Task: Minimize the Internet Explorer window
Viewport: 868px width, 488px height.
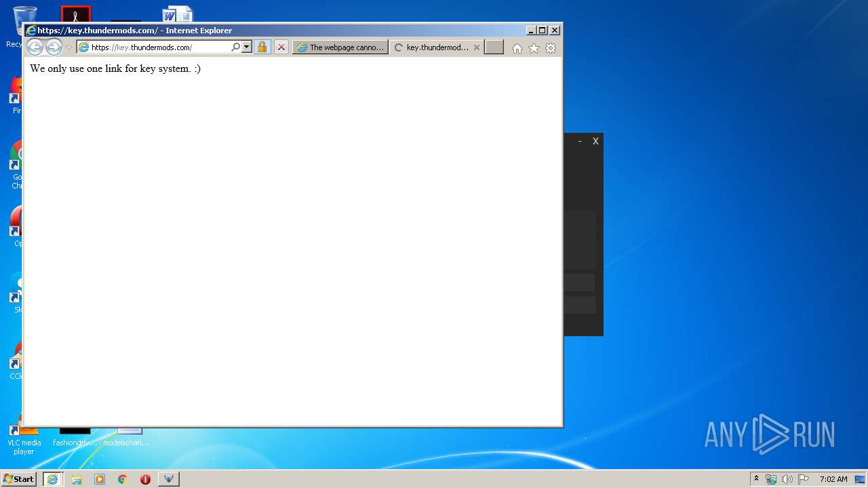Action: [x=531, y=30]
